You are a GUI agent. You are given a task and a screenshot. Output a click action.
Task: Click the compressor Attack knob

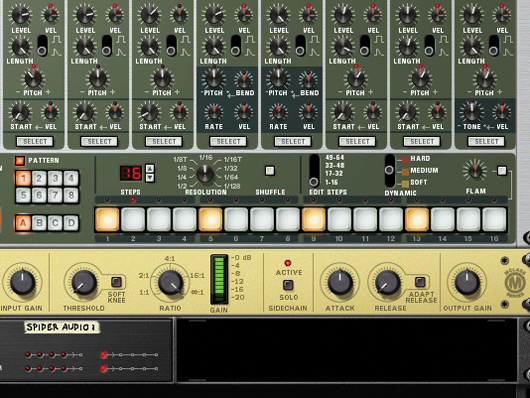[x=340, y=282]
